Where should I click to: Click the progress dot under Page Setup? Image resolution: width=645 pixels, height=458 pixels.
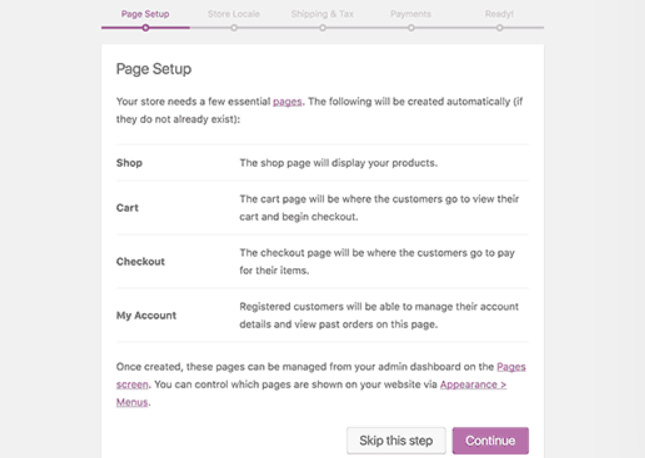point(145,28)
